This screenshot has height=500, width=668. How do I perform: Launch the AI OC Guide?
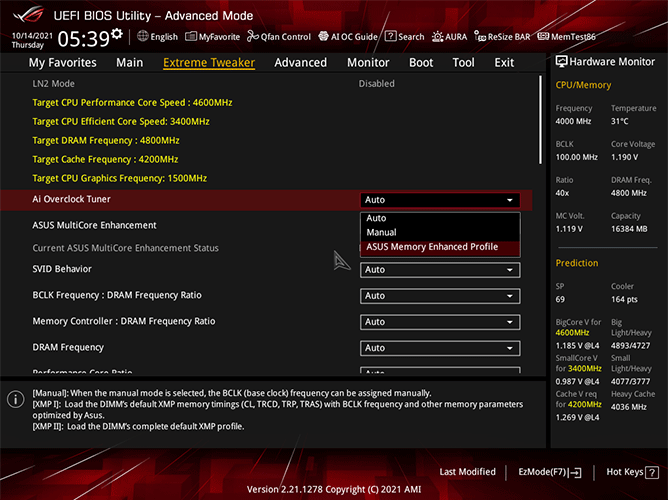coord(347,37)
